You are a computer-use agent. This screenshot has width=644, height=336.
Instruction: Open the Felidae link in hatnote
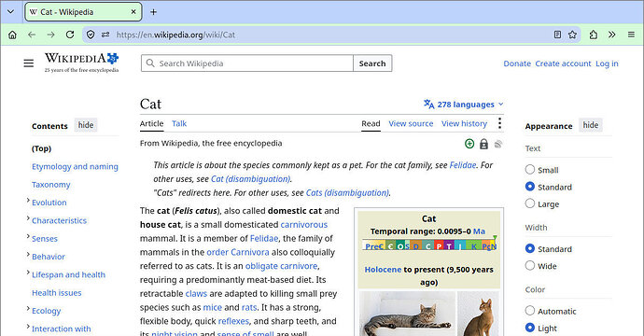click(462, 165)
